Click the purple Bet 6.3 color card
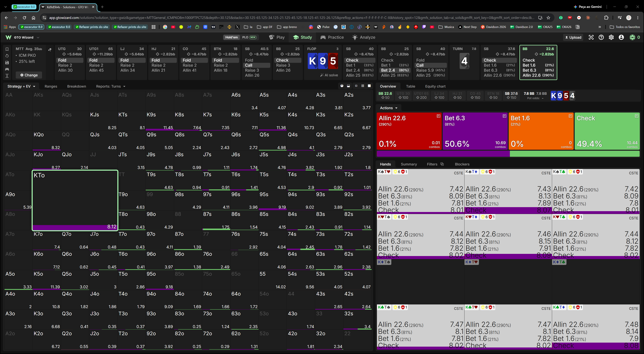Image resolution: width=644 pixels, height=354 pixels. pyautogui.click(x=475, y=131)
